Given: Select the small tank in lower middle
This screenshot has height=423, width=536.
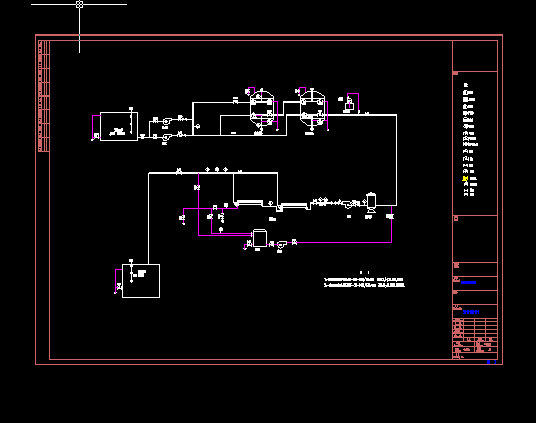Looking at the screenshot, I should tap(259, 238).
